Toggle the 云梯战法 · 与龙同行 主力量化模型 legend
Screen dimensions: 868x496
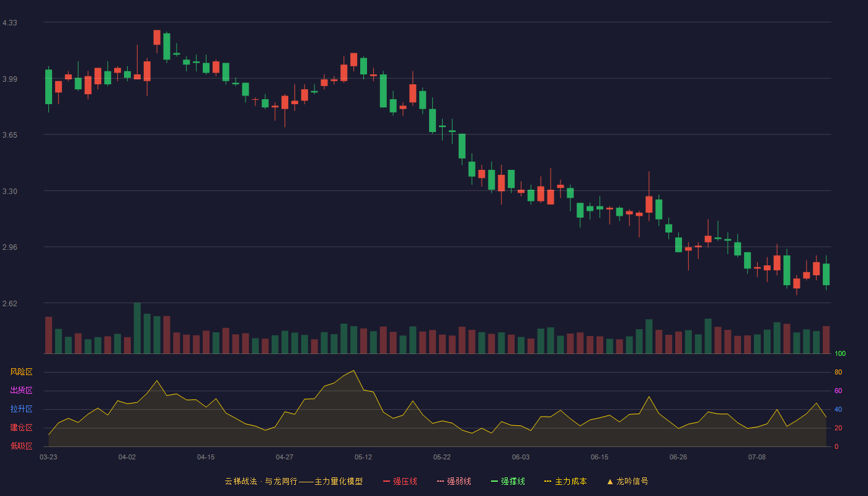tap(293, 481)
